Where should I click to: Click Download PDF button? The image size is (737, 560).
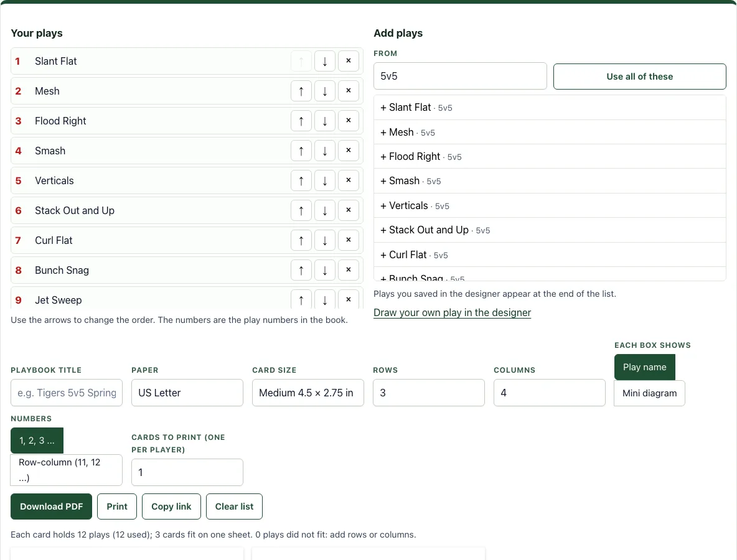tap(51, 506)
